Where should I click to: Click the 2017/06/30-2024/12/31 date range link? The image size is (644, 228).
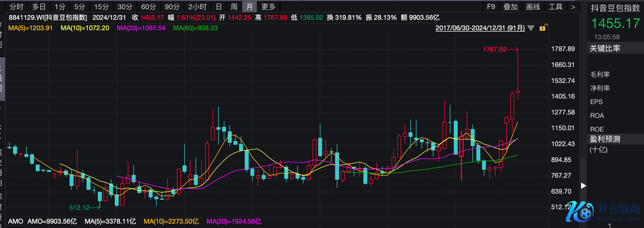[x=480, y=28]
